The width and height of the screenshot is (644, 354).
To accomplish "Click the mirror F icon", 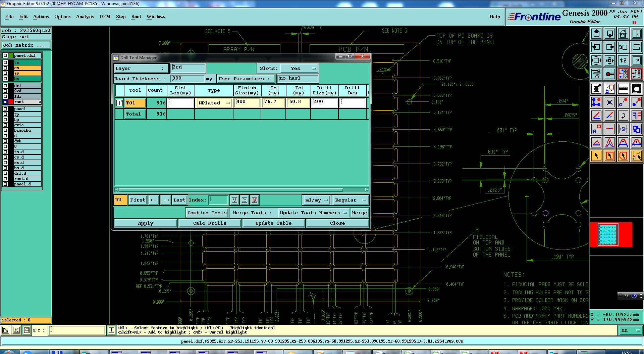I will click(637, 116).
